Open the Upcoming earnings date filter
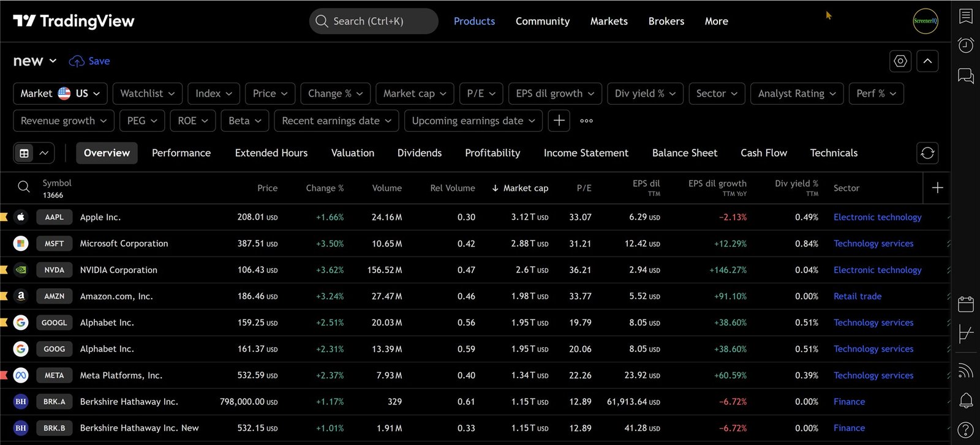Viewport: 980px width, 445px height. 473,121
